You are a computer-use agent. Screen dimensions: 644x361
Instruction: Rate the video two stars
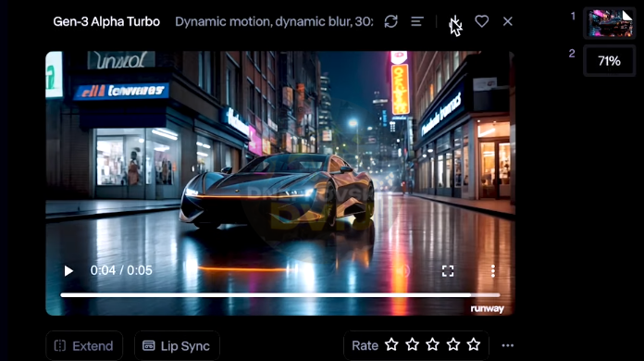412,344
